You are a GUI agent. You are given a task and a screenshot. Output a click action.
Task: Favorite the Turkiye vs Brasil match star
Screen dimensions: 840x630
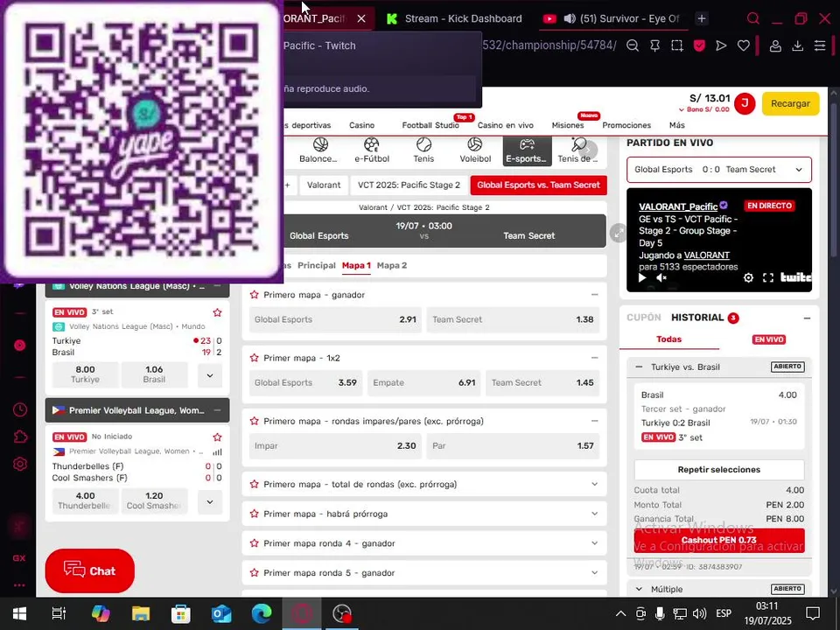(217, 312)
